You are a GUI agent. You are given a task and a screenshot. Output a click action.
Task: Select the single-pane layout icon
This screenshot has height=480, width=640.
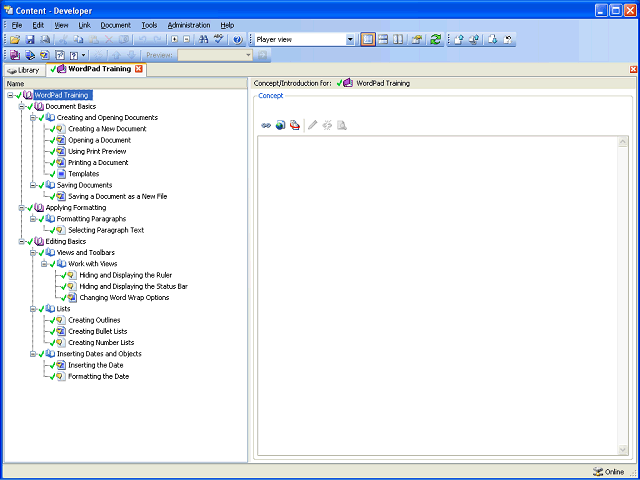pyautogui.click(x=368, y=40)
